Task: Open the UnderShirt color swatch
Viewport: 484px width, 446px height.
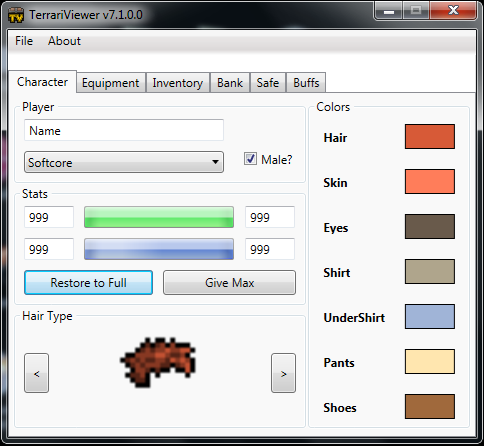Action: tap(430, 316)
